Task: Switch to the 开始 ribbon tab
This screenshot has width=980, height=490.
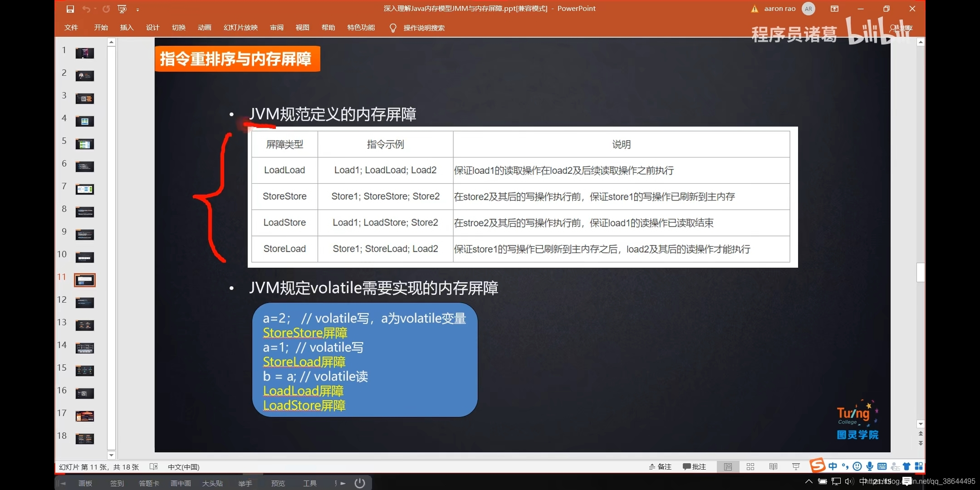Action: (x=101, y=28)
